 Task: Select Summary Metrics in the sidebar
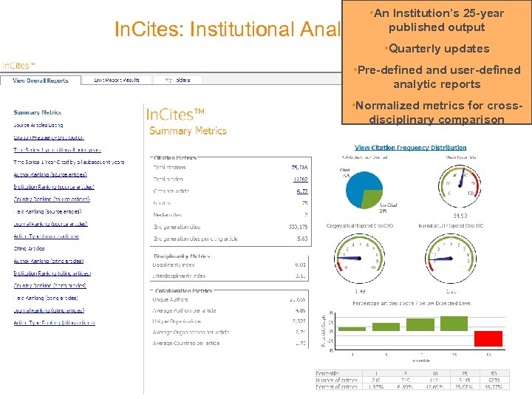[38, 112]
